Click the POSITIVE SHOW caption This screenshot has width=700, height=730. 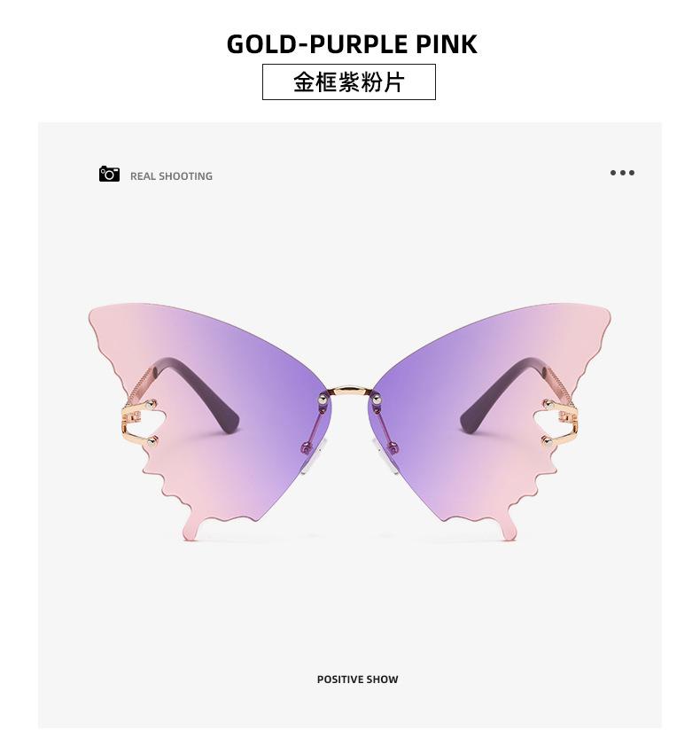(357, 680)
